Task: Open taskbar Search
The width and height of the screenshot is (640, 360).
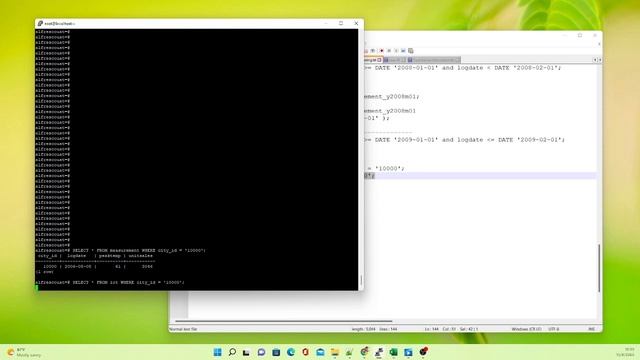Action: 232,352
